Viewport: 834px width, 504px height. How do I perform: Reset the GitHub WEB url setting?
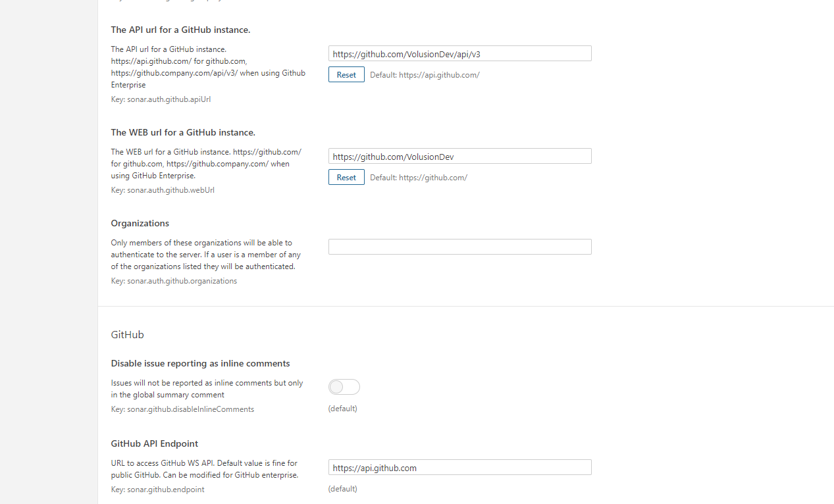[346, 178]
